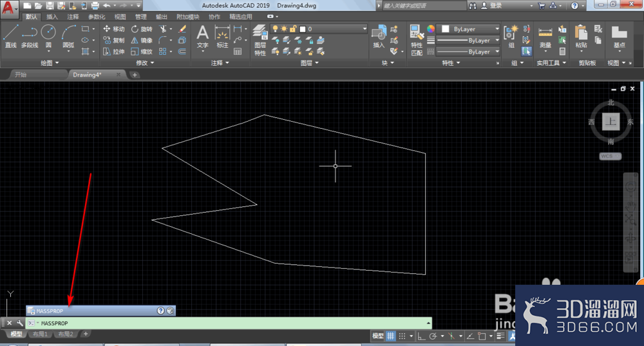
Task: Open the linetype ByLayer dropdown
Action: [468, 52]
